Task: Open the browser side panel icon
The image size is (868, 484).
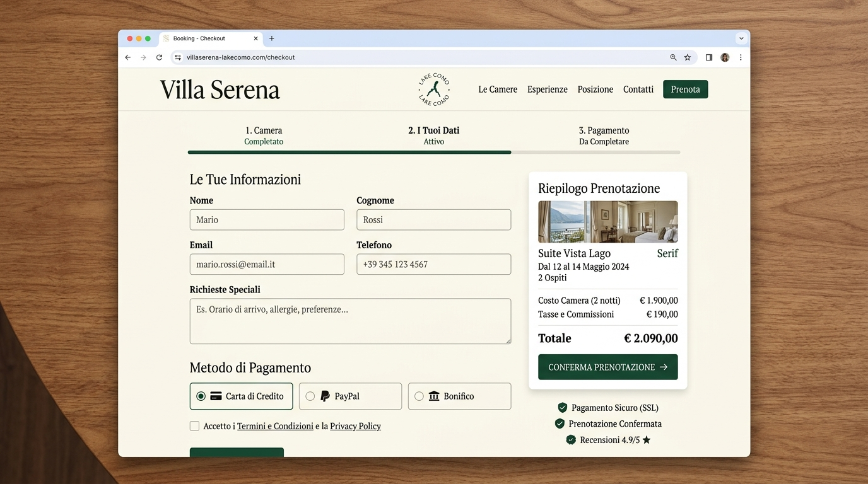Action: [x=709, y=57]
